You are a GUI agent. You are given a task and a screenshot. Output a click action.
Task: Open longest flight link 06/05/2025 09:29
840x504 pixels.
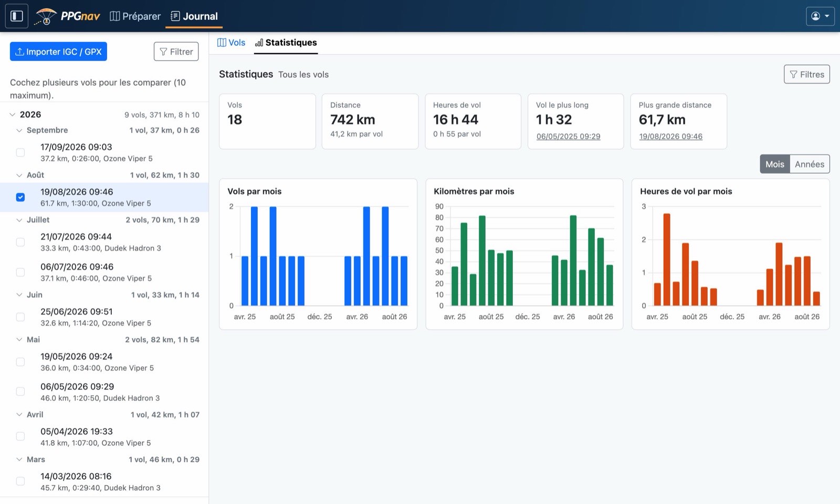[x=568, y=136]
